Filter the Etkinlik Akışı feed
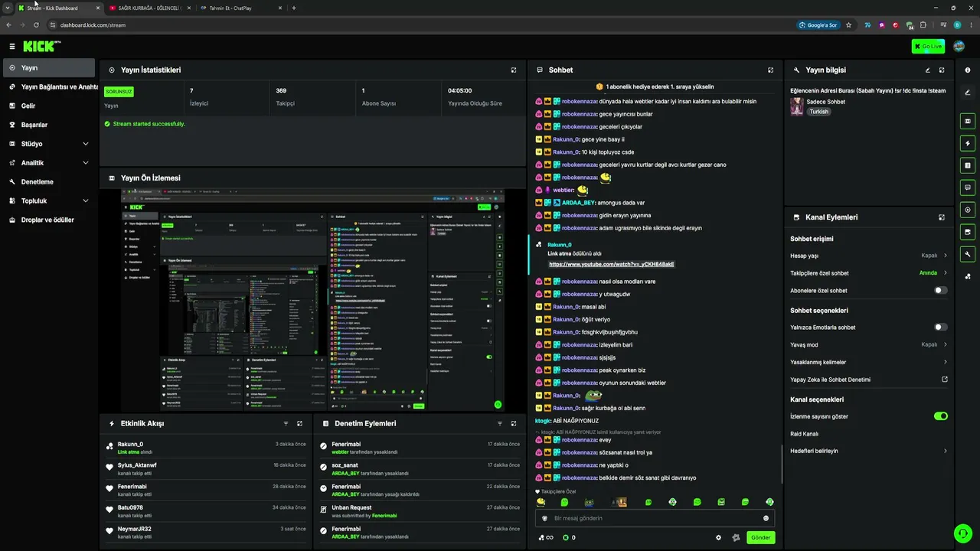 [286, 423]
